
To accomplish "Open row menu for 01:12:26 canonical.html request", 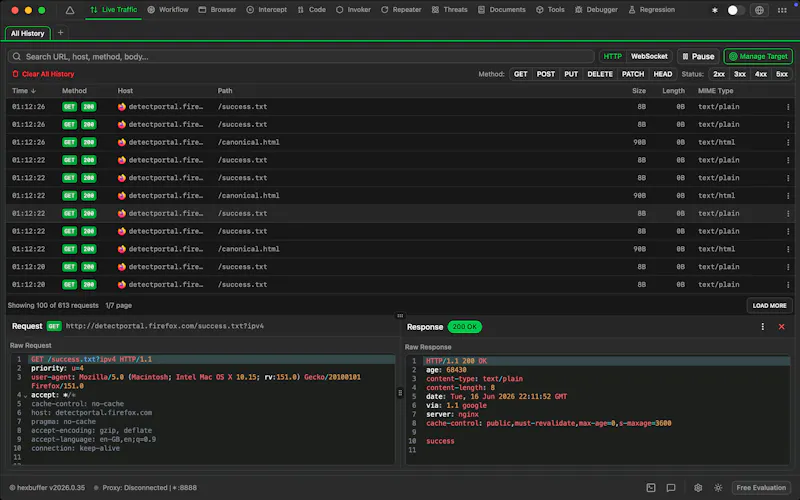I will [x=788, y=142].
